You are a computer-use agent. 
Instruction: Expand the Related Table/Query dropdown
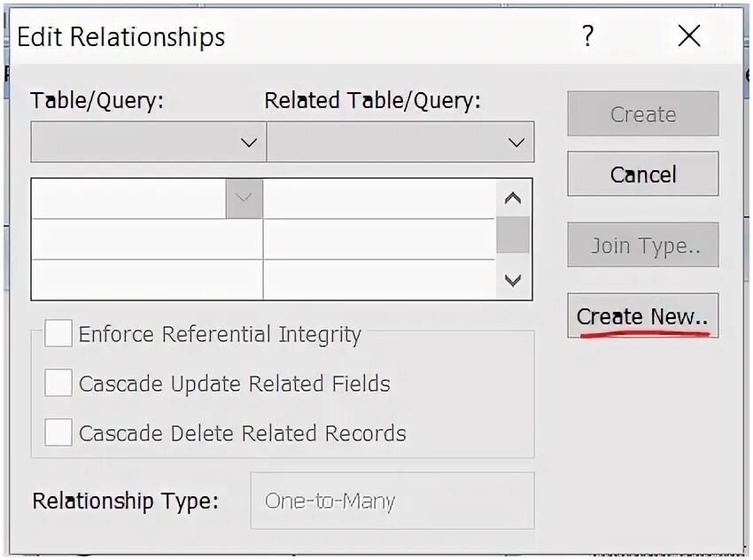(516, 143)
